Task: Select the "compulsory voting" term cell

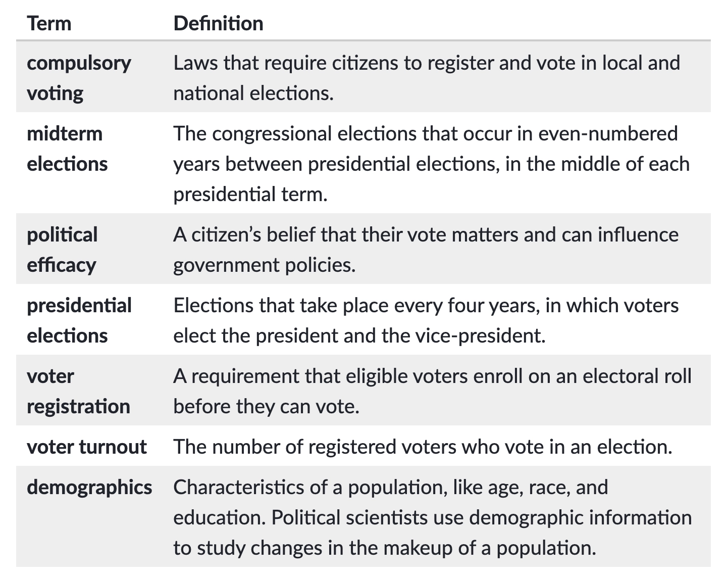Action: tap(79, 78)
